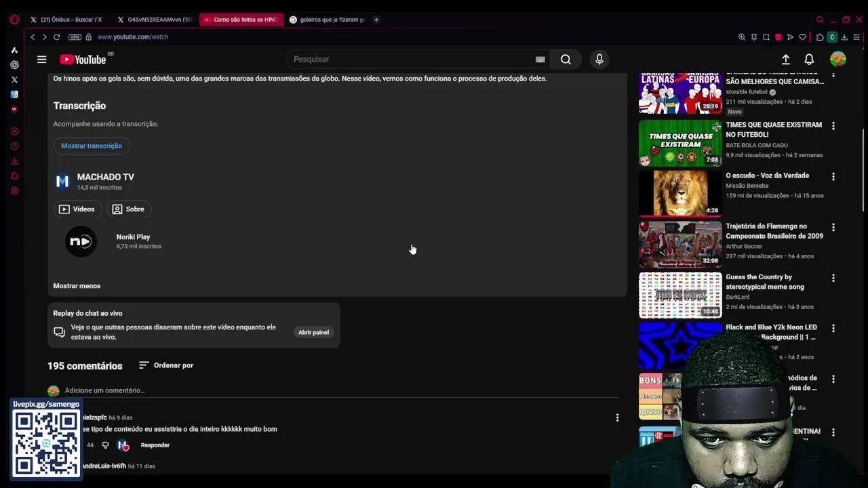Open 'Guess the Country' video title

pyautogui.click(x=765, y=282)
